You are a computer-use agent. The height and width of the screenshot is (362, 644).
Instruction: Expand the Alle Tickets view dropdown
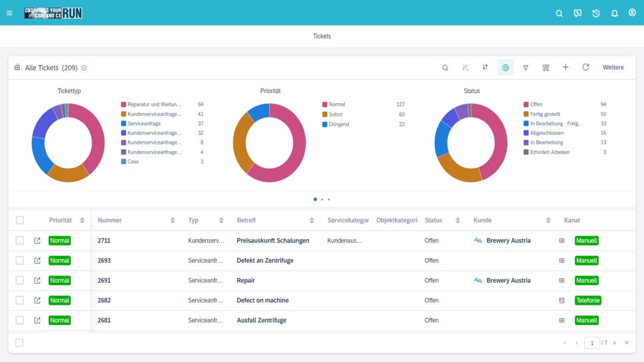84,68
